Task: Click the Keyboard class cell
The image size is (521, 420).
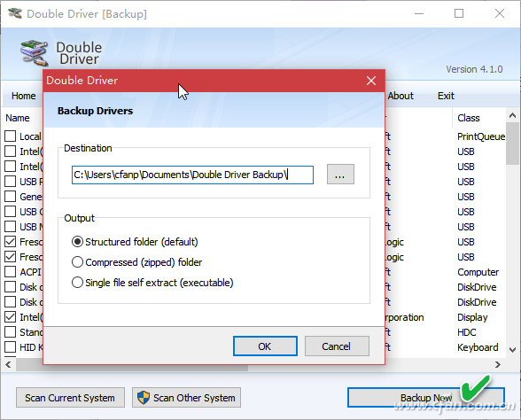Action: tap(478, 347)
